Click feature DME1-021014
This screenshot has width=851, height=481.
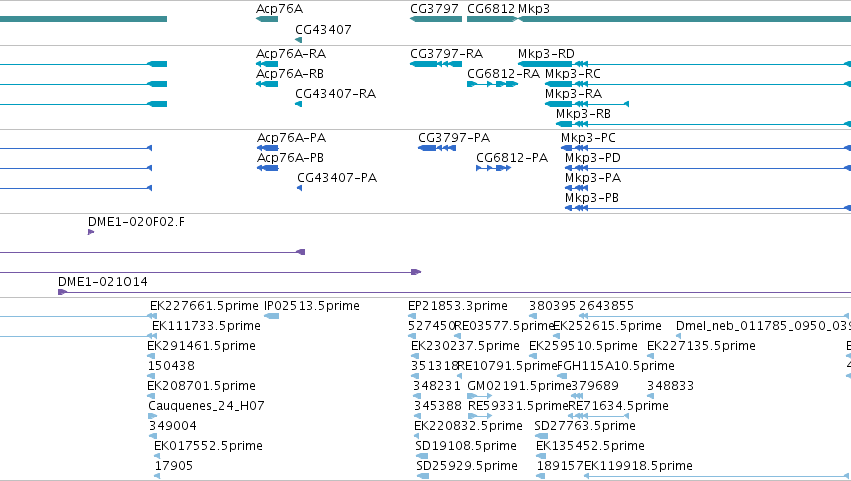click(x=103, y=282)
